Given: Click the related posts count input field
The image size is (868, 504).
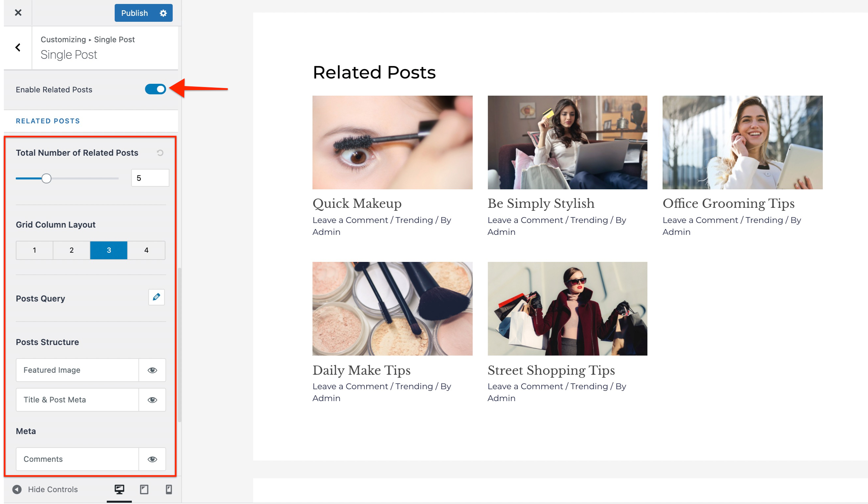Looking at the screenshot, I should [150, 177].
